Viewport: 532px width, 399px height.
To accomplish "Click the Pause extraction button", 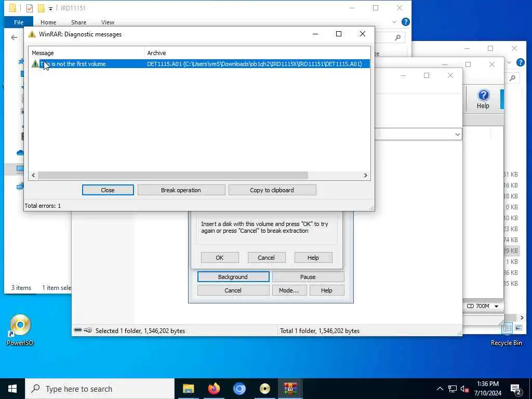I will click(308, 277).
